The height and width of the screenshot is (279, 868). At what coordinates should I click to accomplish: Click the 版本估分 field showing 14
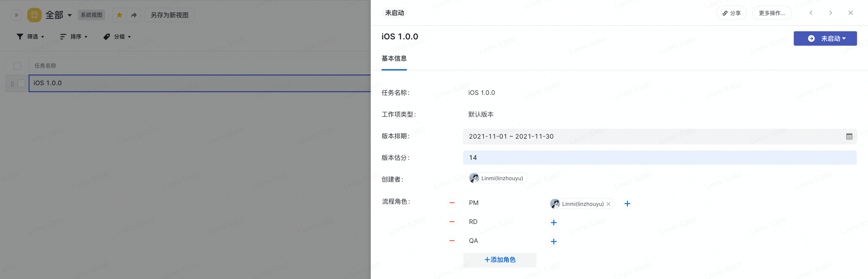[x=660, y=158]
